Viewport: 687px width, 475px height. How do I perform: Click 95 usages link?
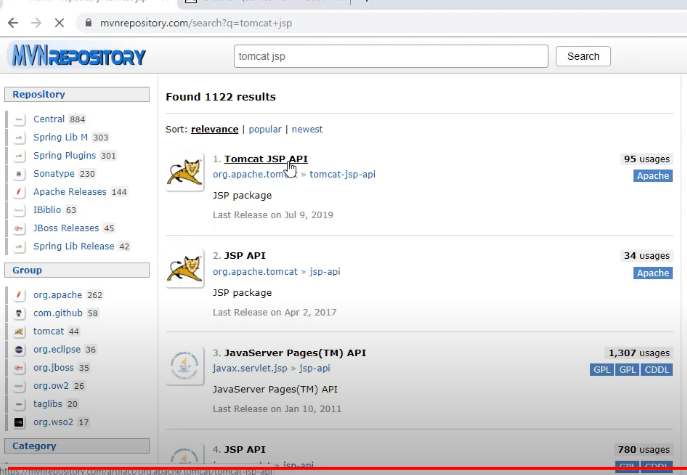click(647, 159)
